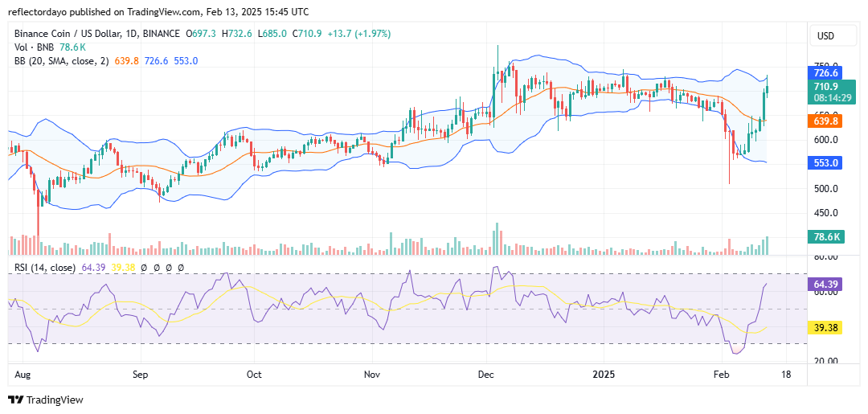Viewport: 868px width, 414px height.
Task: Click the +13.7 (+1.97%) change value
Action: tap(359, 34)
